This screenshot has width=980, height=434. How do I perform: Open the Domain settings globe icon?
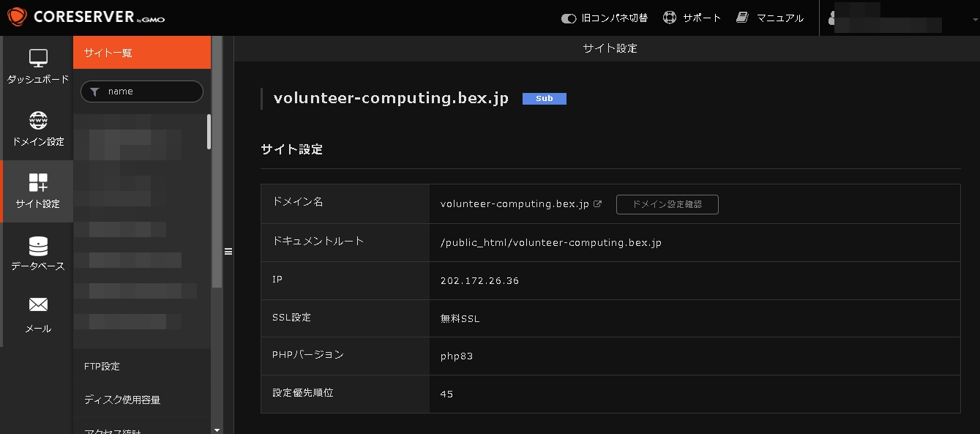pos(38,120)
